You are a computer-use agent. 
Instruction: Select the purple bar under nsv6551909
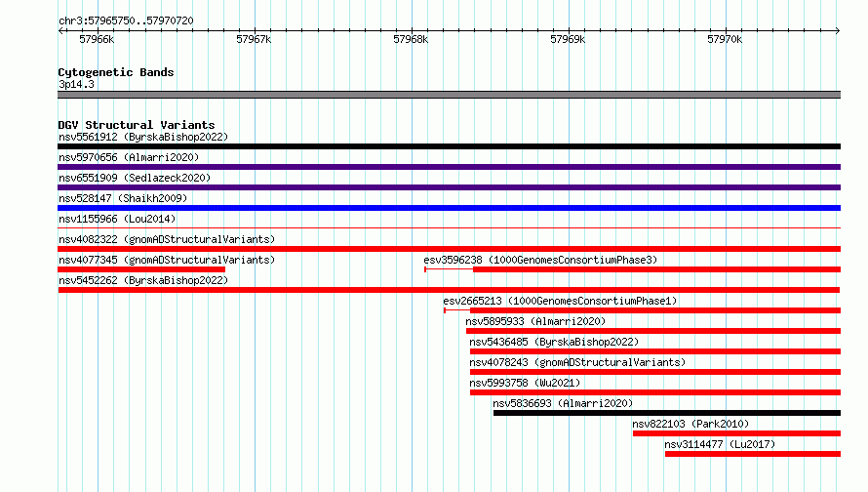(x=449, y=187)
